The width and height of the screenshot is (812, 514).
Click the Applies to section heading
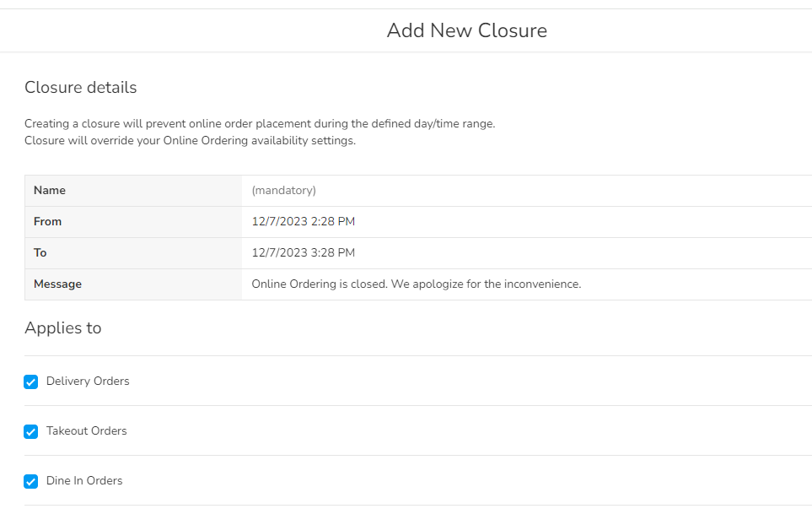63,328
